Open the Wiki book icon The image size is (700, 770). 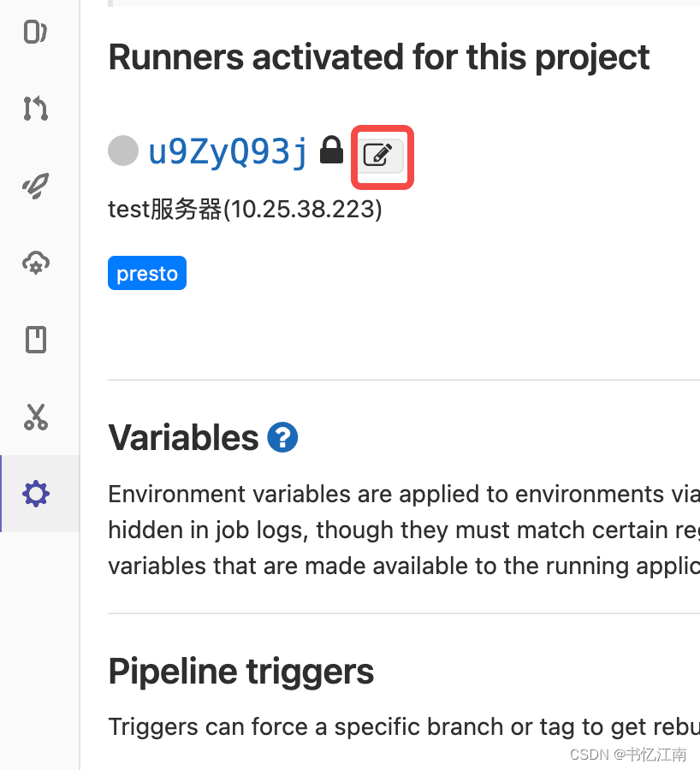click(x=35, y=340)
